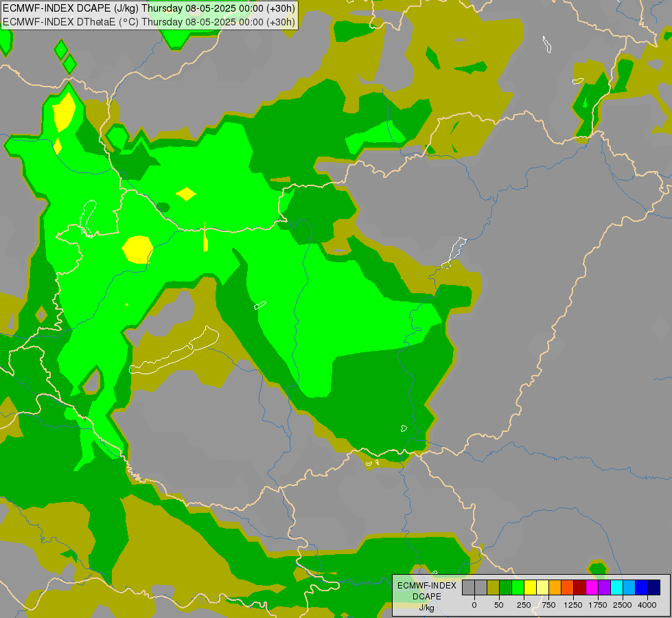
Task: Click the navy legend swatch
Action: [654, 588]
